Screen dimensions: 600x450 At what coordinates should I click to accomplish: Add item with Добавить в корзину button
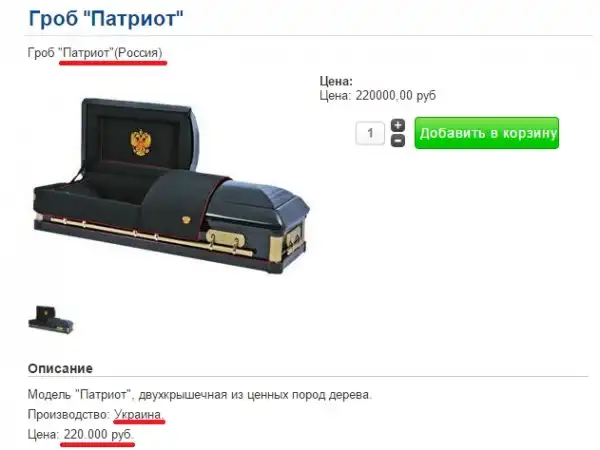[x=487, y=133]
